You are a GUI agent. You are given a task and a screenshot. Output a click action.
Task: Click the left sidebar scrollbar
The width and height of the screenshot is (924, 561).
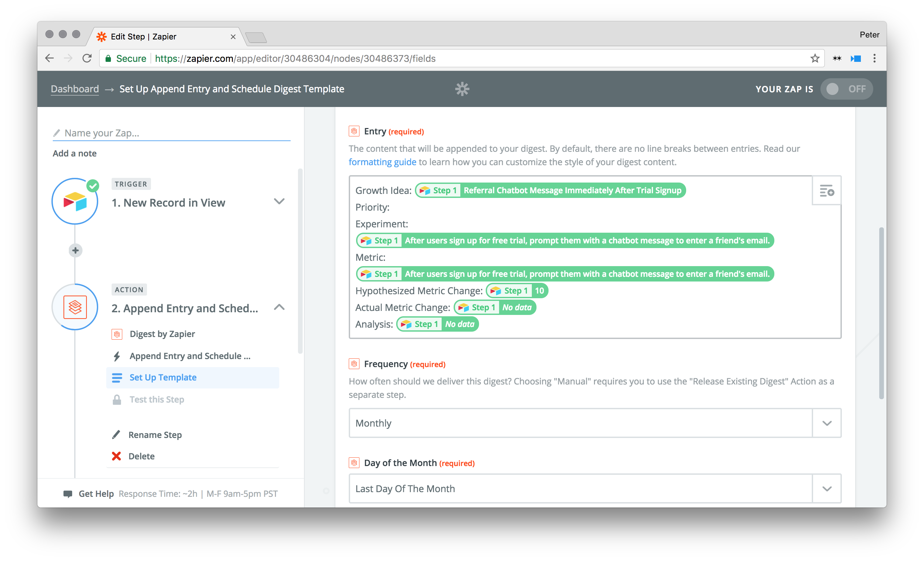[300, 261]
